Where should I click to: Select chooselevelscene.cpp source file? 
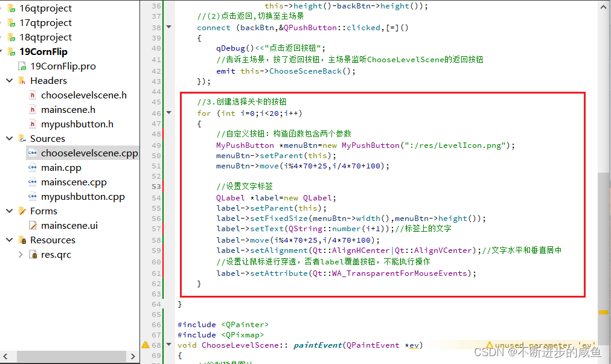89,153
